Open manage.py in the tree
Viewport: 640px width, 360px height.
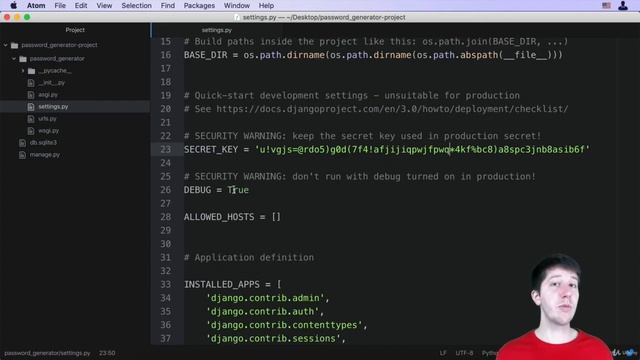point(44,155)
